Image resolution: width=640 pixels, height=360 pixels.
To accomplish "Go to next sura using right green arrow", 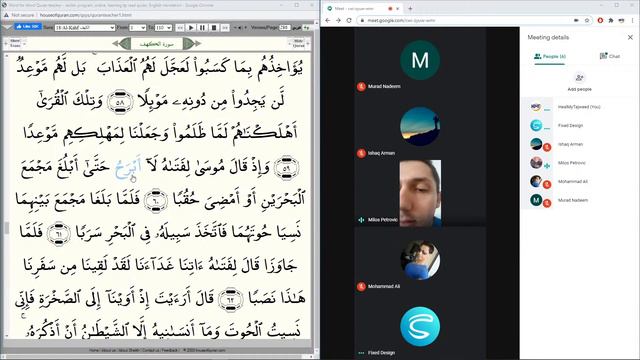I will (x=192, y=43).
